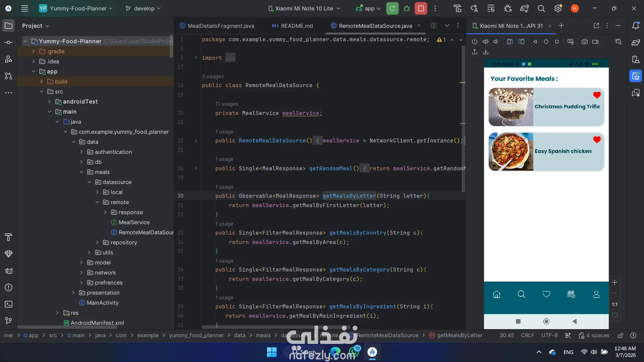Image resolution: width=644 pixels, height=362 pixels.
Task: Rerun the app with green button
Action: 392,8
